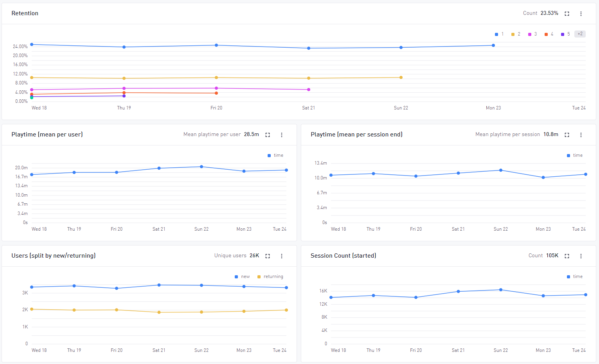Toggle retention series 1 in legend

pyautogui.click(x=499, y=34)
